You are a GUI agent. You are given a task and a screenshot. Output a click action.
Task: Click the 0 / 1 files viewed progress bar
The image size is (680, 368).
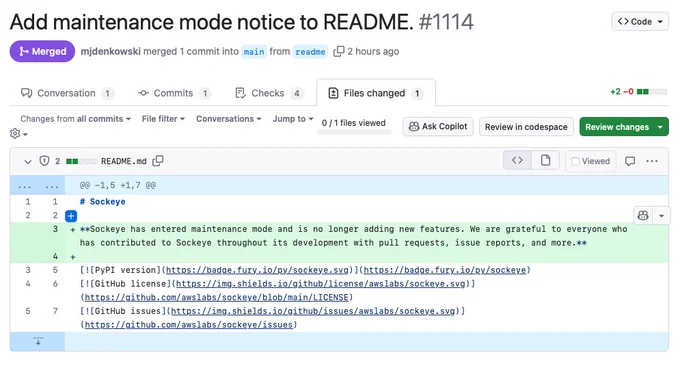click(x=354, y=132)
